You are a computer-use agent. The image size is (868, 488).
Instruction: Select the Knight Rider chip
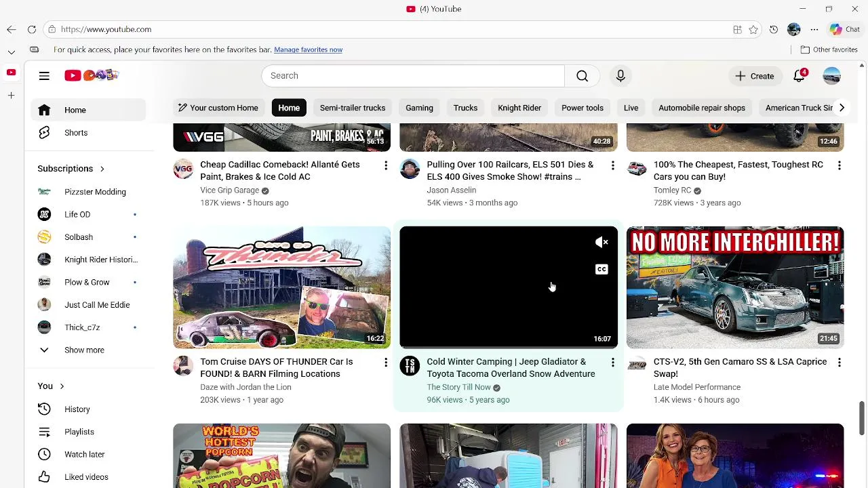(x=519, y=108)
